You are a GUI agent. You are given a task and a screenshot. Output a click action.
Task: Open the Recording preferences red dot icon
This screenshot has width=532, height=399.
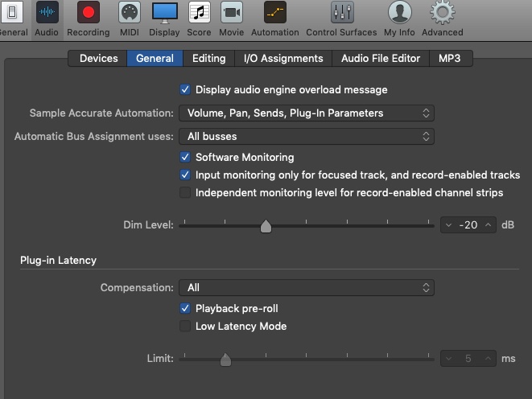89,12
